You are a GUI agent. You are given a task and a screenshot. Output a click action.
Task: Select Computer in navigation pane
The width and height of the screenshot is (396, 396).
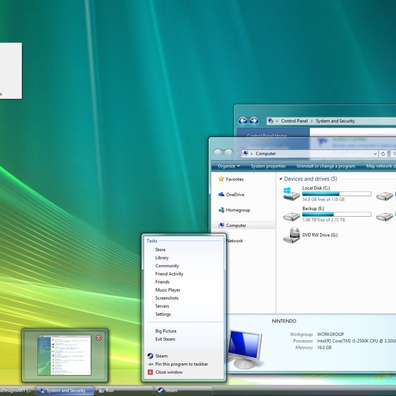tap(236, 226)
